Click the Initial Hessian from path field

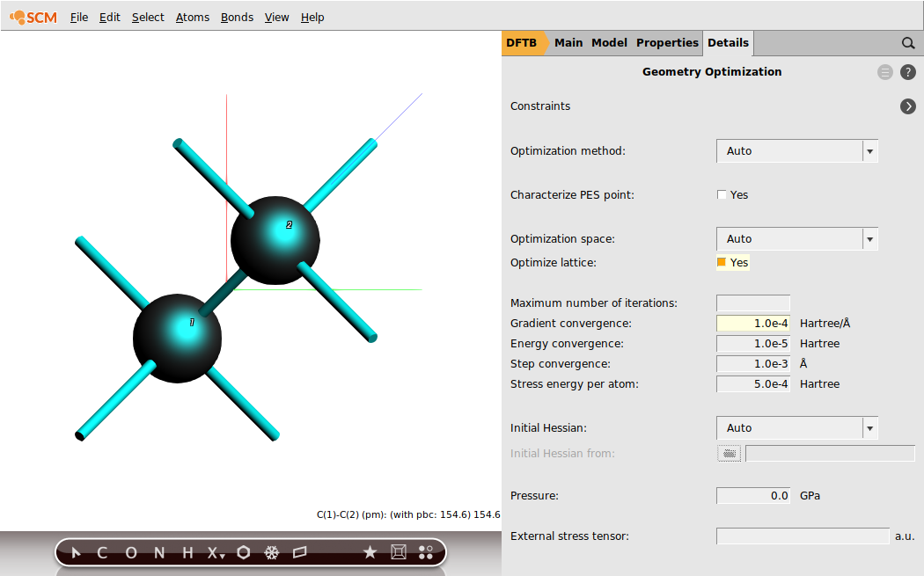830,454
